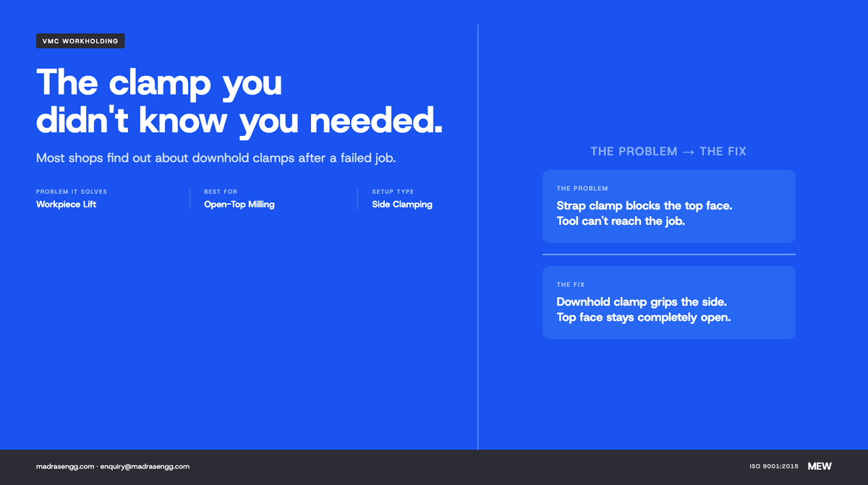The height and width of the screenshot is (485, 868).
Task: Select the "Side Clamping" value
Action: (x=402, y=205)
